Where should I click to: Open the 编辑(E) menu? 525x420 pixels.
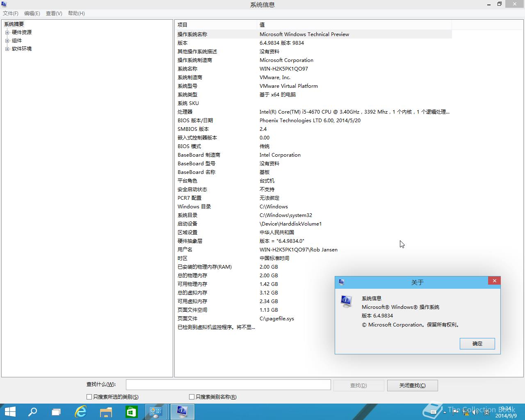coord(32,14)
